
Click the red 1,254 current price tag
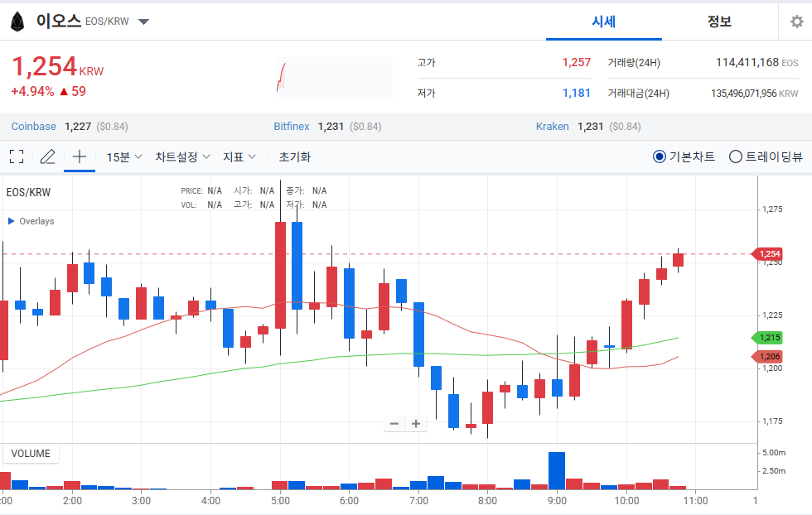tap(767, 253)
